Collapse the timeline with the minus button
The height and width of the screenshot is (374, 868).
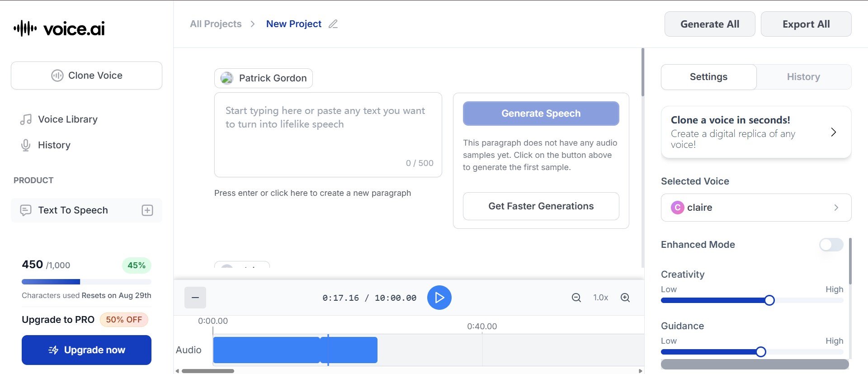tap(195, 298)
